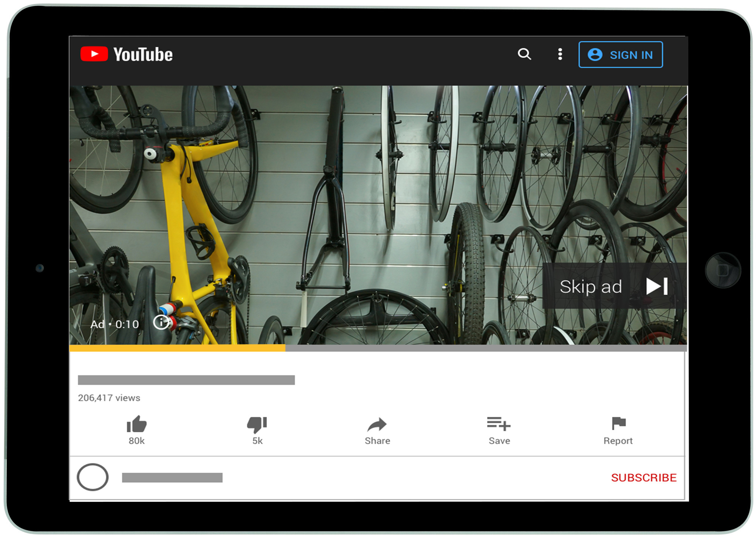Save video to playlist

tap(499, 430)
